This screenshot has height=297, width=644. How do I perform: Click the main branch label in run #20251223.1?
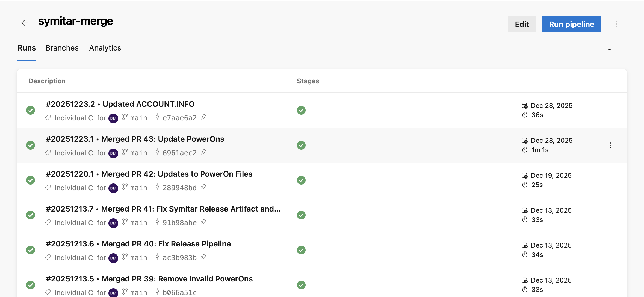[x=138, y=153]
